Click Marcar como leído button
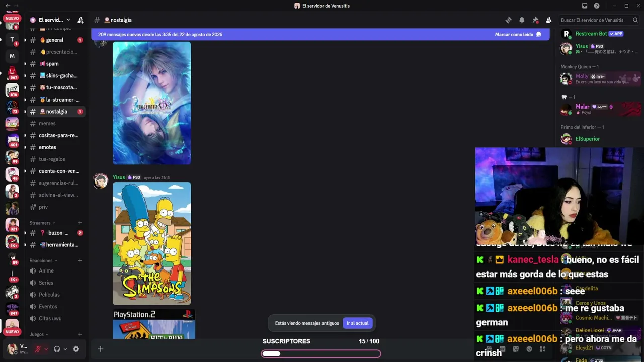 tap(518, 35)
